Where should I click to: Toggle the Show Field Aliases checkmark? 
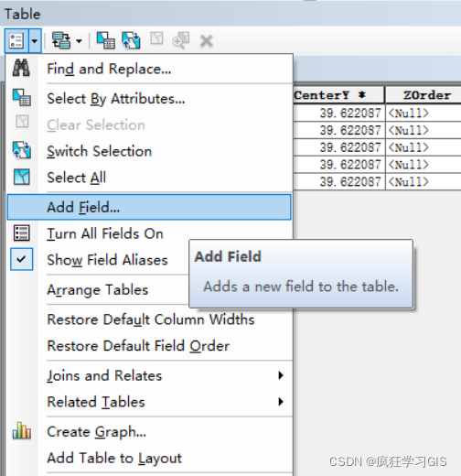click(x=21, y=259)
